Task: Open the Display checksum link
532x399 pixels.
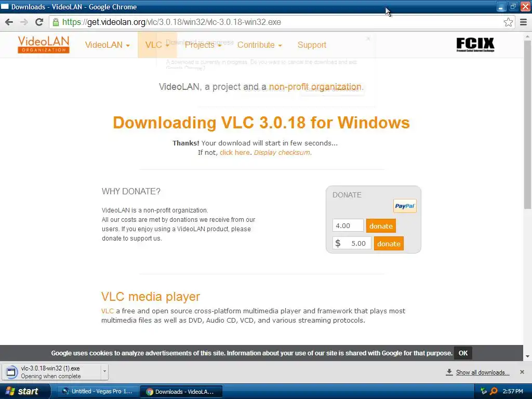Action: (282, 153)
